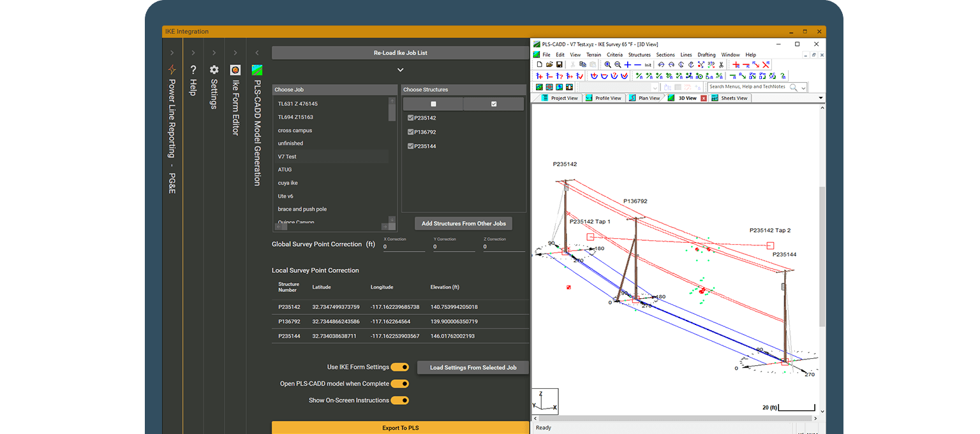Click the New file icon in PLS-CADD toolbar
This screenshot has width=980, height=434.
[x=540, y=64]
